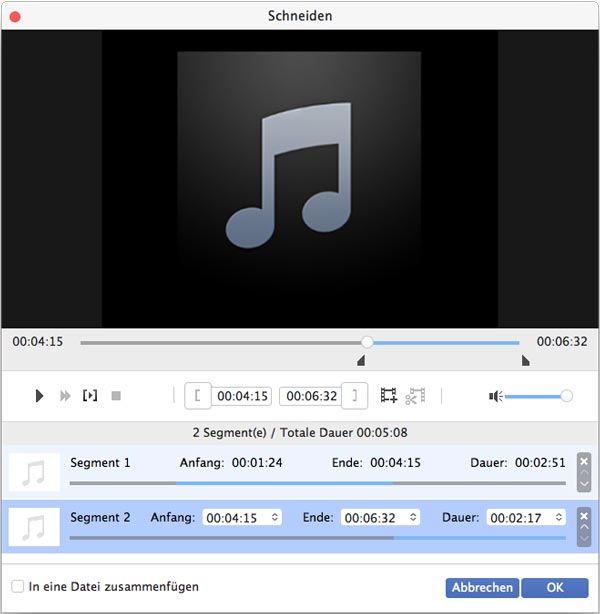Start playback with the play button

pyautogui.click(x=39, y=396)
